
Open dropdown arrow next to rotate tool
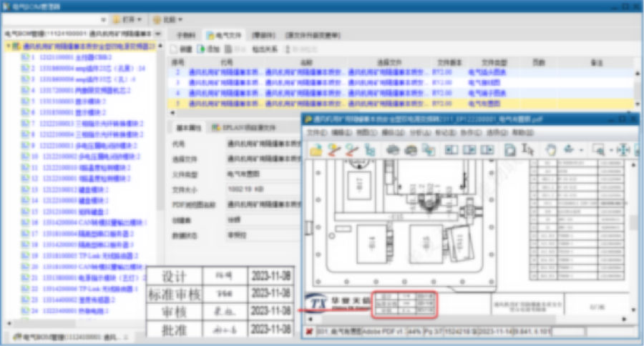pyautogui.click(x=581, y=150)
